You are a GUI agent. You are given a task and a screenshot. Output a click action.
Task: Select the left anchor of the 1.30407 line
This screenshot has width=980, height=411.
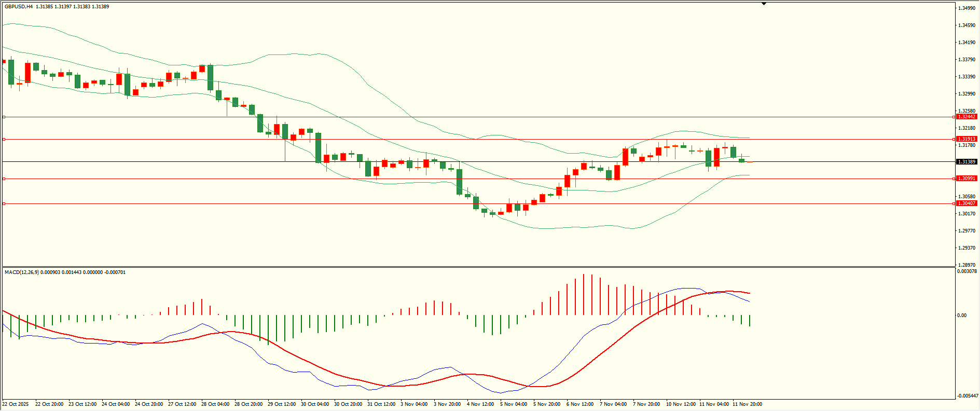pos(4,203)
